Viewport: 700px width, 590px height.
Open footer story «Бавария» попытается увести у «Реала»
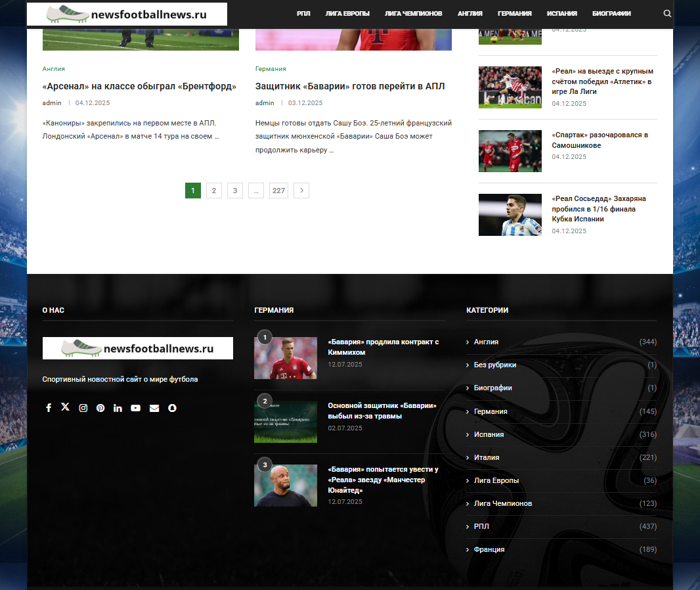tap(383, 480)
